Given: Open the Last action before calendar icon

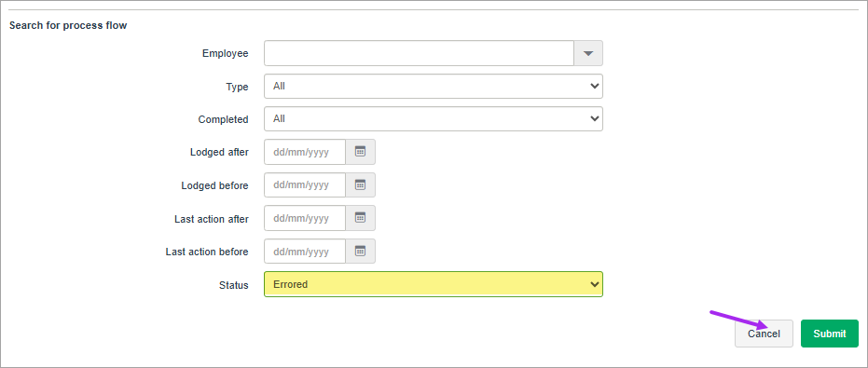Looking at the screenshot, I should pos(361,252).
